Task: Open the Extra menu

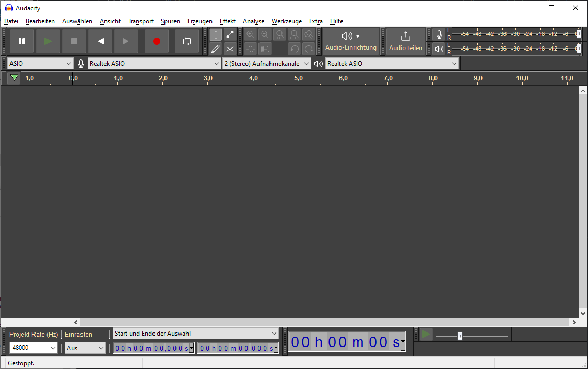Action: click(x=316, y=21)
